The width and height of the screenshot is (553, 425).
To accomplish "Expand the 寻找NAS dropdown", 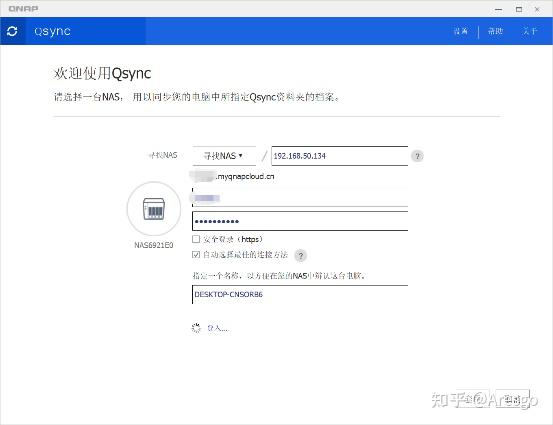I will coord(224,156).
